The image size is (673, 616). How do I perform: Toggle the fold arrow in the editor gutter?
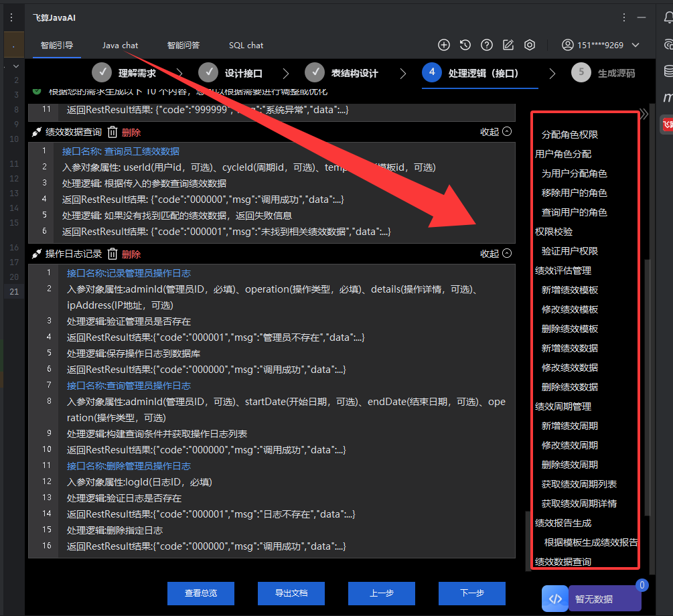pyautogui.click(x=16, y=66)
